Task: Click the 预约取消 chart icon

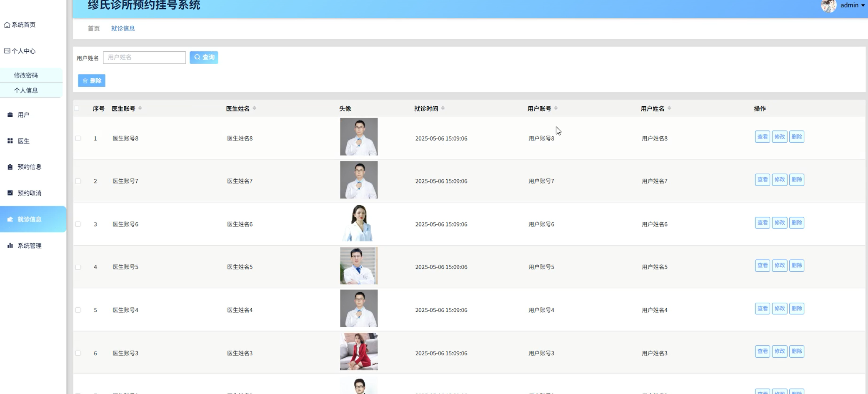Action: pyautogui.click(x=10, y=193)
